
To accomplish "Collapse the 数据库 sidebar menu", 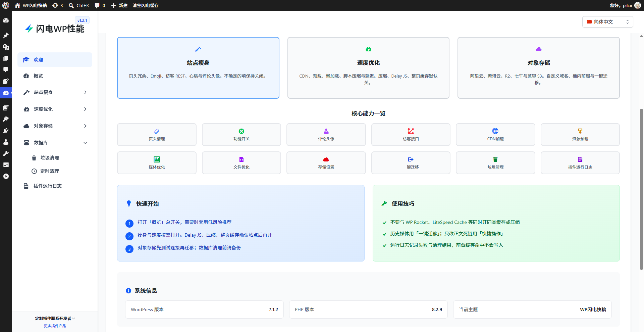I will [x=55, y=143].
